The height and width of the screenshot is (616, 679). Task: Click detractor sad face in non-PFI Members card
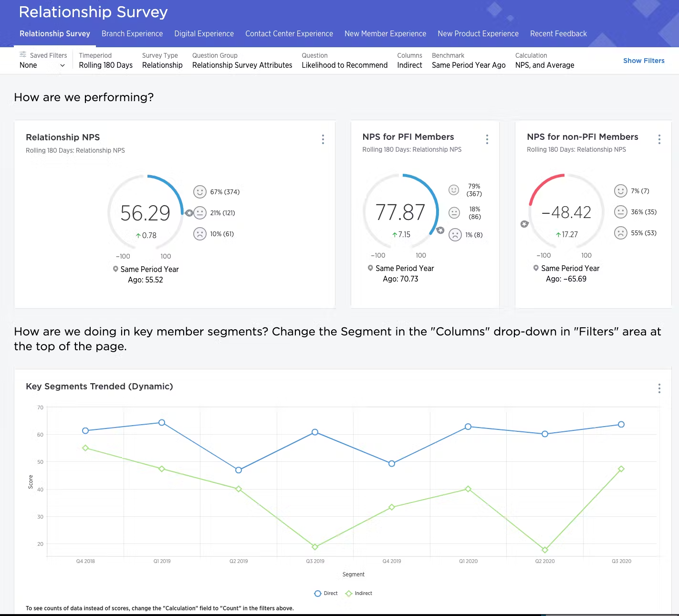pyautogui.click(x=620, y=233)
